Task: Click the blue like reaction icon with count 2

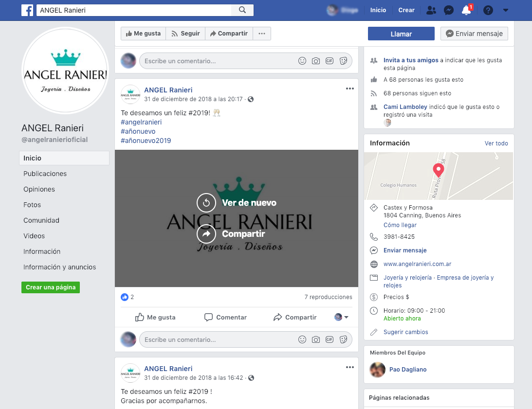Action: (125, 297)
